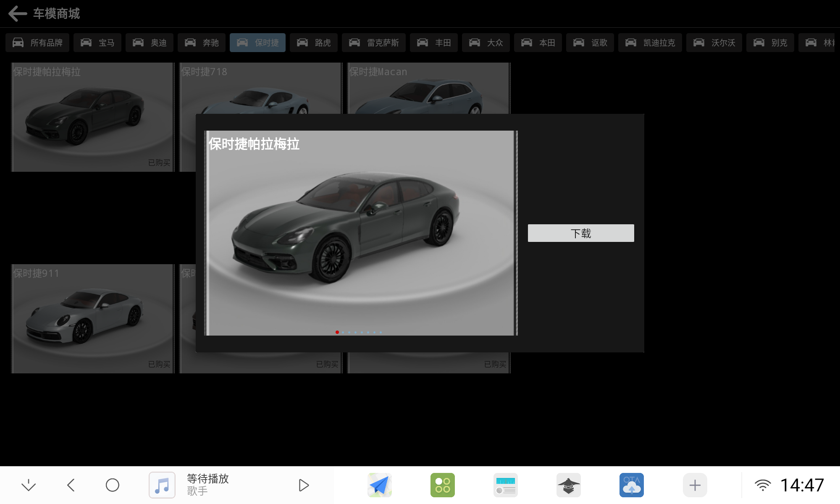Click the 保时捷帕拉梅拉 preview image in dialog
This screenshot has width=840, height=504.
click(x=361, y=233)
